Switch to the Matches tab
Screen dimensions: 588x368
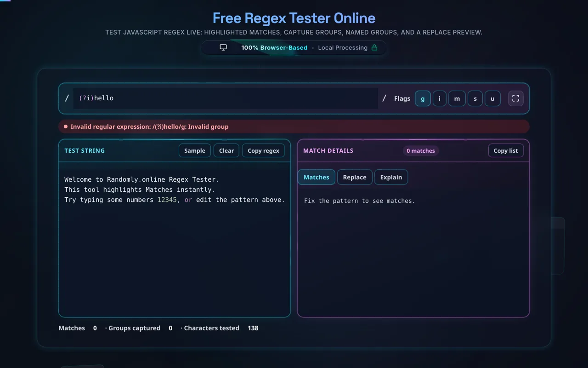[317, 177]
